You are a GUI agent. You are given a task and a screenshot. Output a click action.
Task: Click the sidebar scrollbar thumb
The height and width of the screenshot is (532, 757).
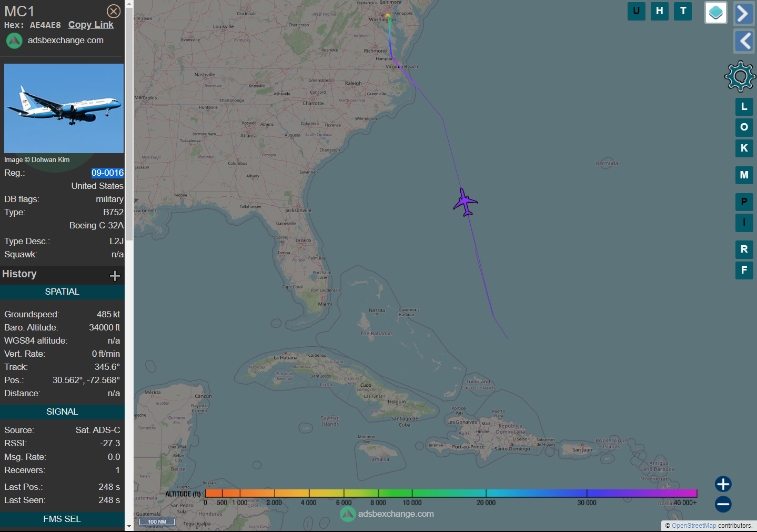[129, 124]
